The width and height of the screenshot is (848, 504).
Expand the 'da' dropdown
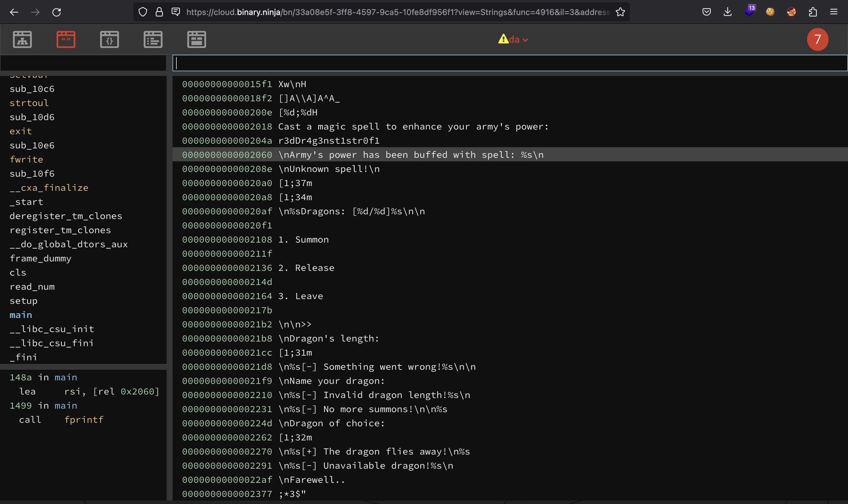coord(518,40)
